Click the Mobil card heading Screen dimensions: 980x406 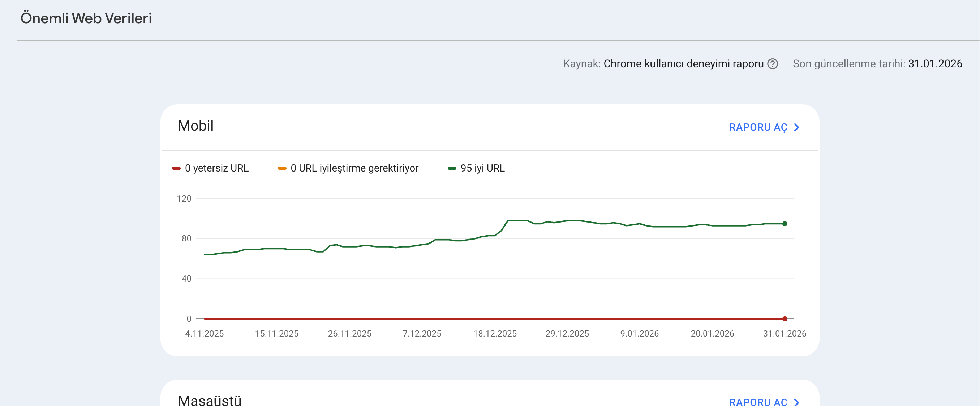195,126
